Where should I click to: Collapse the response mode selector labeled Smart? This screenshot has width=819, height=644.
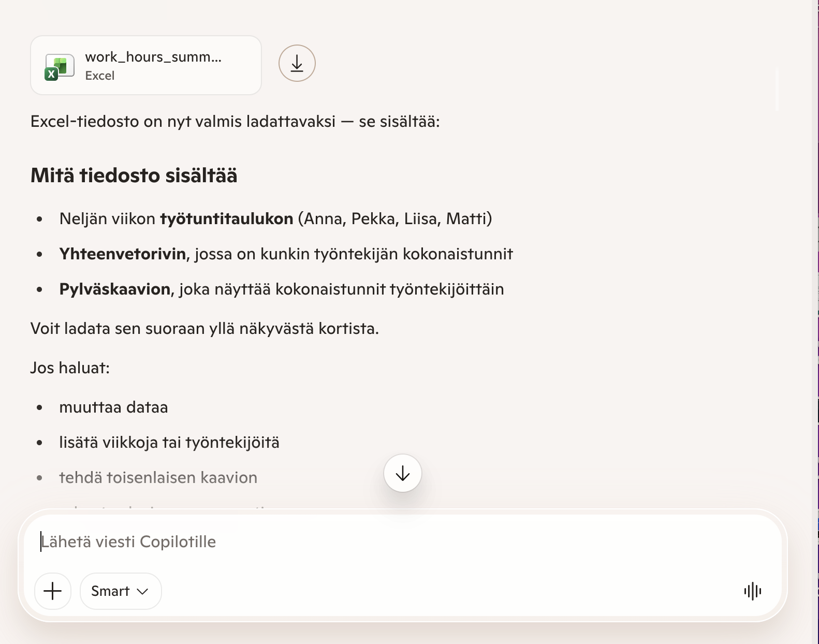[120, 591]
